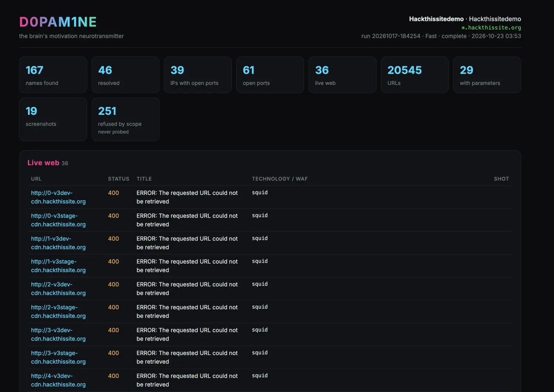Click the squid tag in 4-v3dev-cdn row
This screenshot has width=554, height=392.
260,376
